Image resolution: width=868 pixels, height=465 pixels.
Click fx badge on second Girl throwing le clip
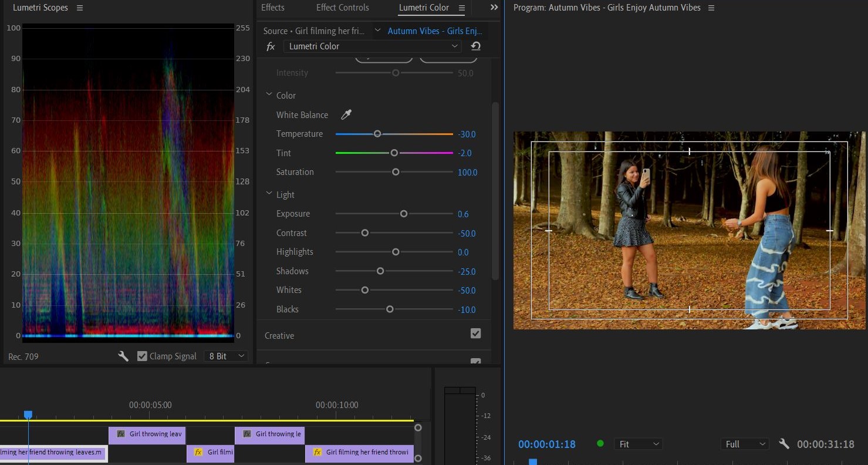[x=247, y=434]
